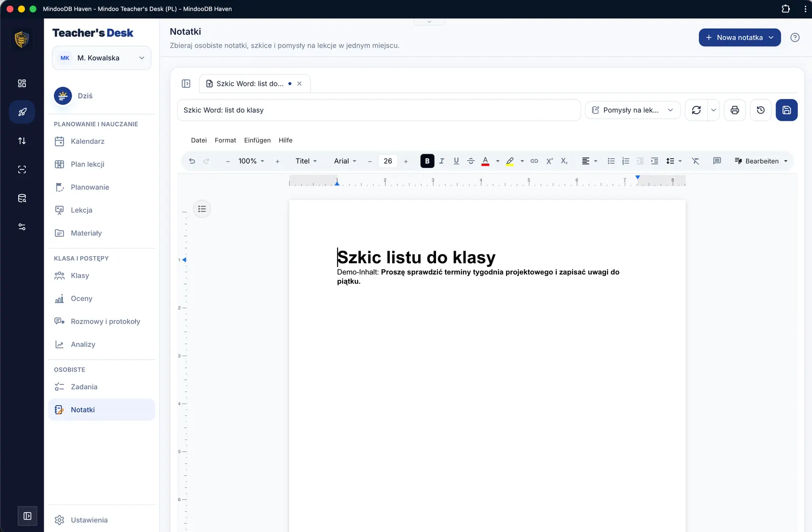
Task: Toggle subscript formatting
Action: click(x=564, y=161)
